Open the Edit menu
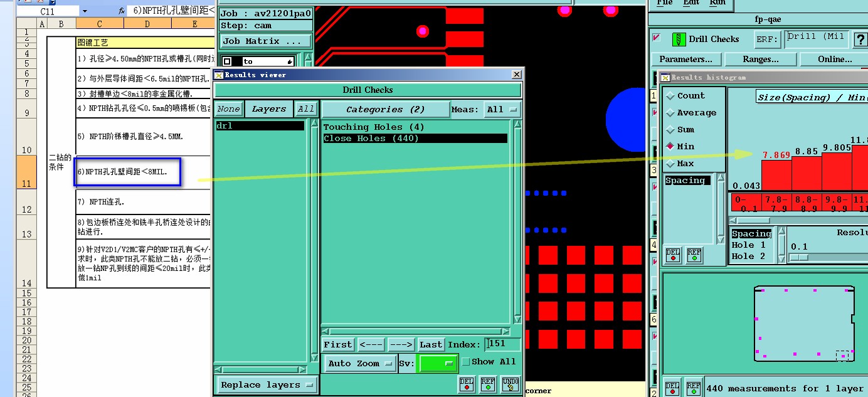The image size is (868, 397). click(691, 3)
